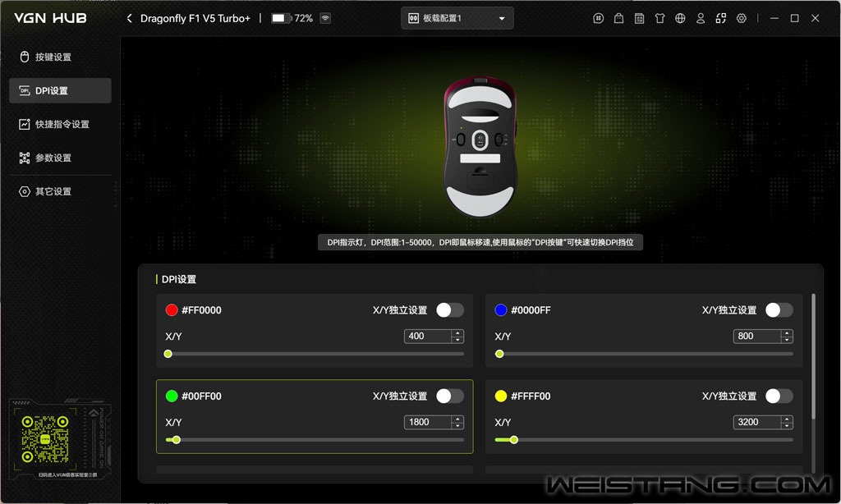Open the 按键设置 menu
Screen dimensions: 841x504
(60, 57)
